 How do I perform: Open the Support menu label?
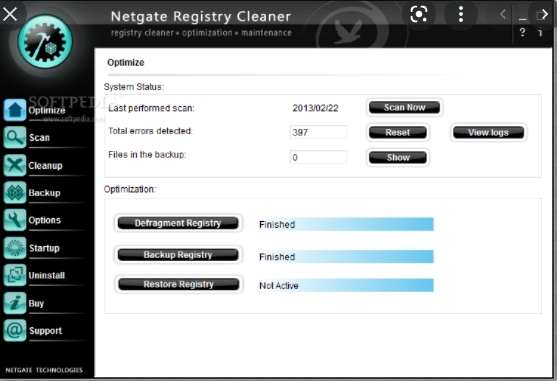tap(45, 331)
